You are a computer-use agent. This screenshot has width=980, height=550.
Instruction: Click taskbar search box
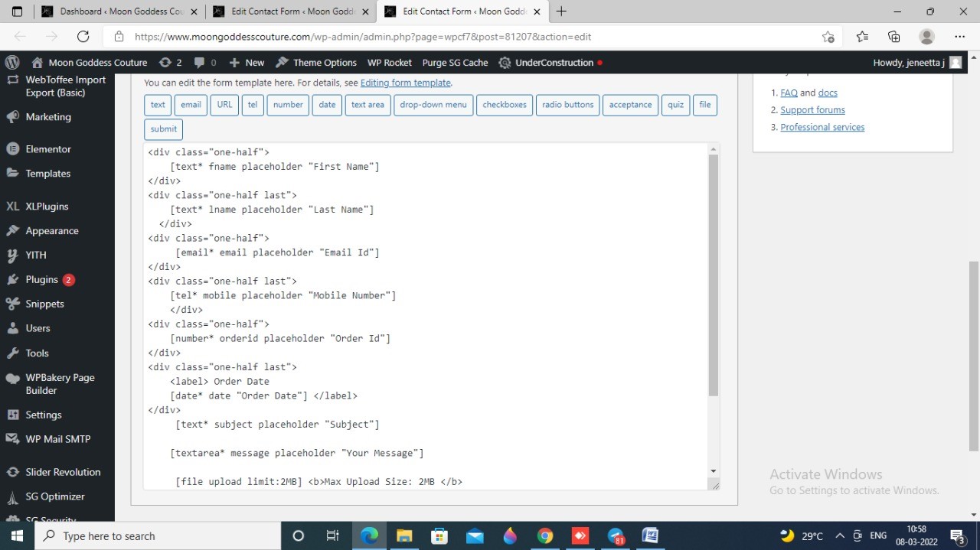[x=158, y=535]
